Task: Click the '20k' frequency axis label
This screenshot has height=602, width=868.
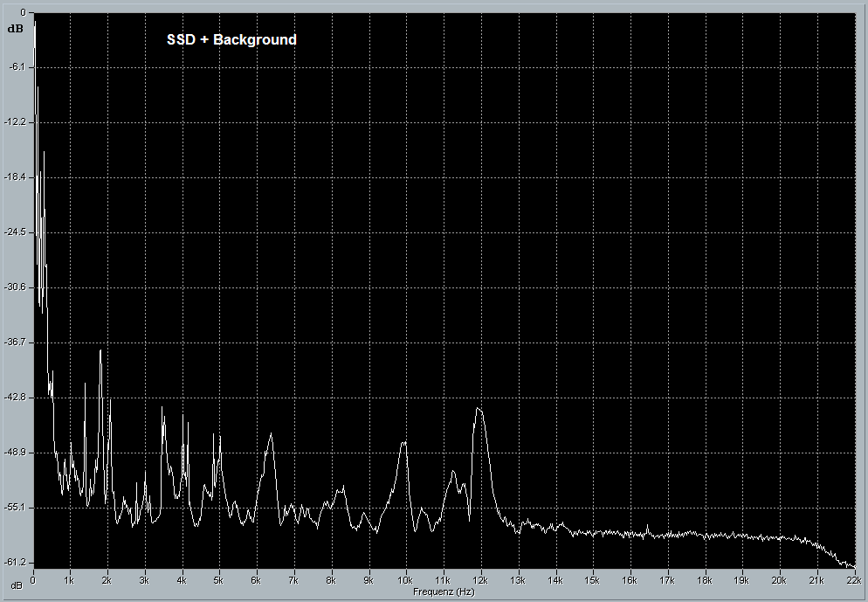Action: click(x=779, y=581)
